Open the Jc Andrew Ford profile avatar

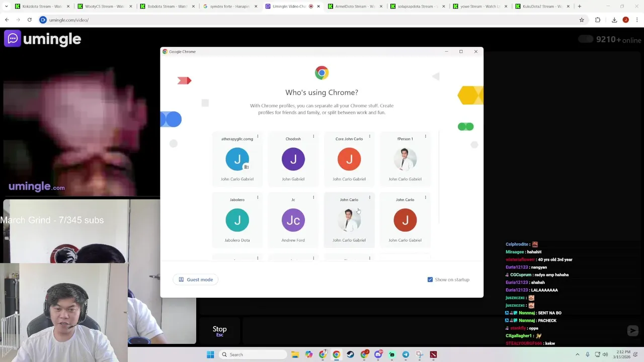[x=293, y=220]
